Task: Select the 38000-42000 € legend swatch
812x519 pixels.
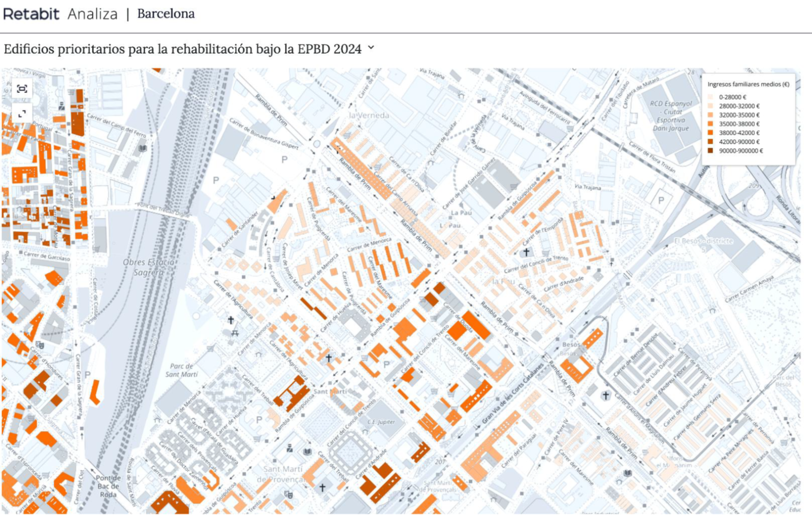Action: pos(710,133)
